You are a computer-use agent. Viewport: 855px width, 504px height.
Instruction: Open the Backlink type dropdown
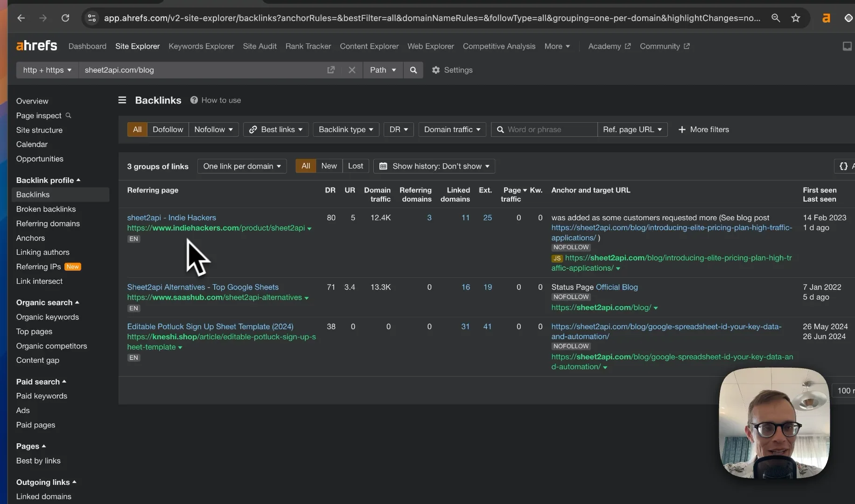coord(346,129)
